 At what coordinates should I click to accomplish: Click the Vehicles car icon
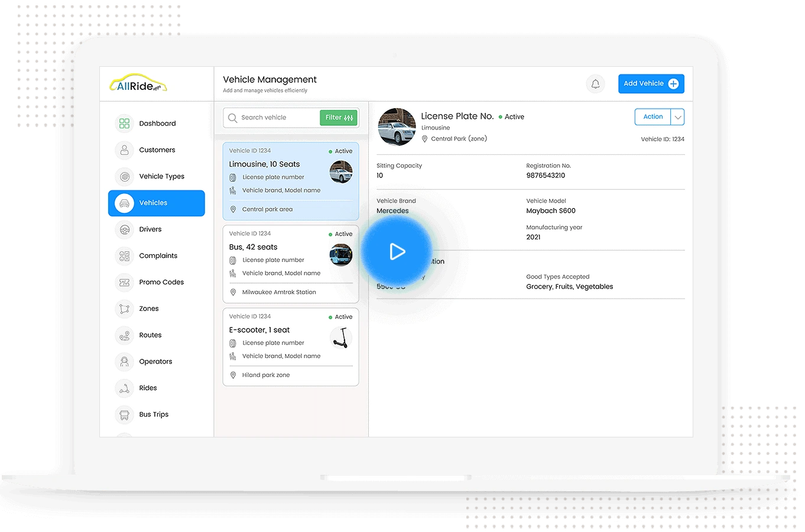[x=124, y=203]
